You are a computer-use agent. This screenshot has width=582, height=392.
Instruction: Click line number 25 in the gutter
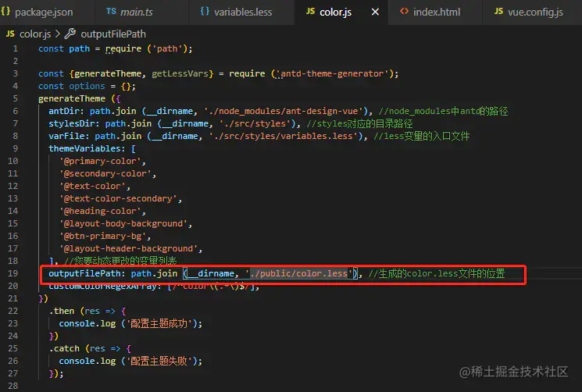[12, 348]
